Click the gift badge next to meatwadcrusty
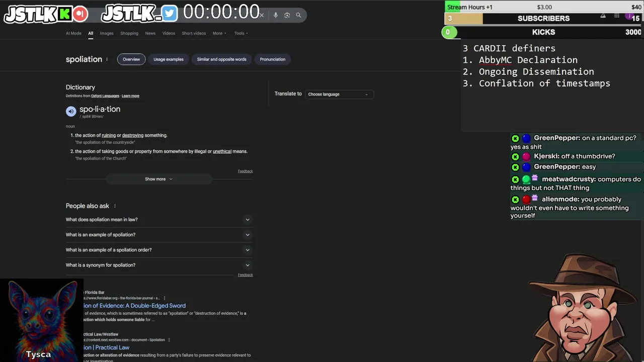The width and height of the screenshot is (644, 362). (x=535, y=178)
